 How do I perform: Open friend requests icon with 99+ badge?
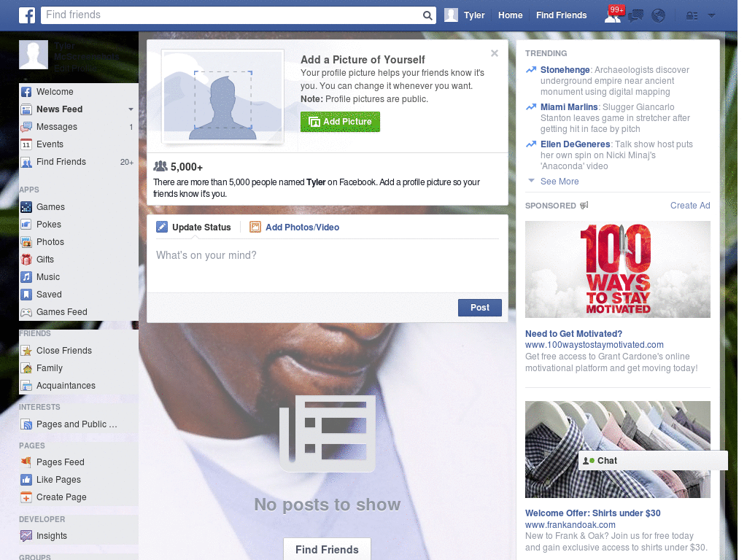coord(613,15)
